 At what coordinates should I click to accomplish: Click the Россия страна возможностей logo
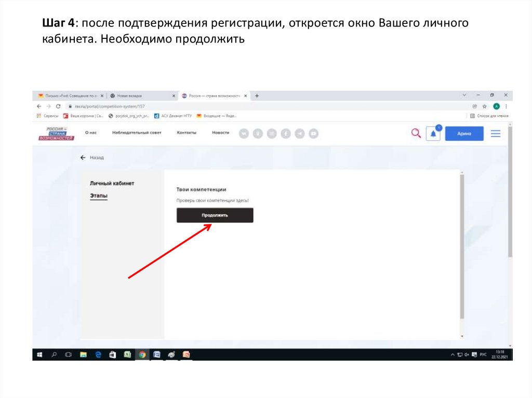pos(56,133)
